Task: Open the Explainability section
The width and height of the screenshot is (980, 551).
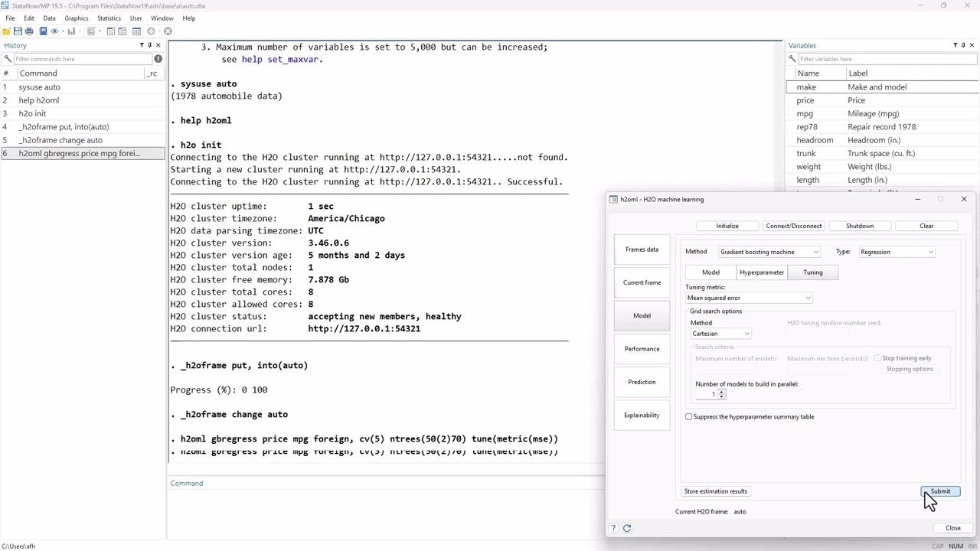Action: pyautogui.click(x=642, y=415)
